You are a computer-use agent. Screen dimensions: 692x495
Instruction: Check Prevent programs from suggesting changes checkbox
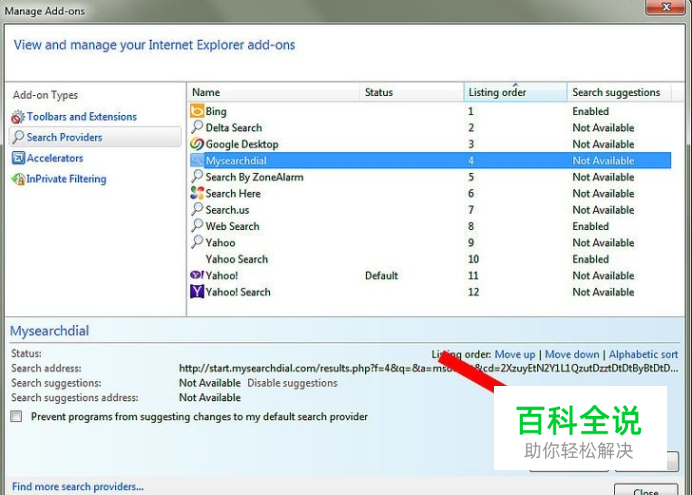click(x=16, y=416)
